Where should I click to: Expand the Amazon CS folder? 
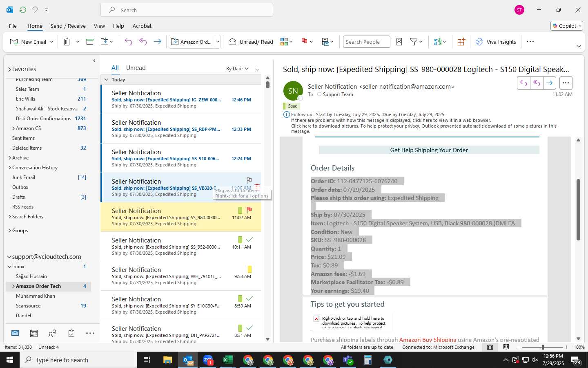click(13, 128)
